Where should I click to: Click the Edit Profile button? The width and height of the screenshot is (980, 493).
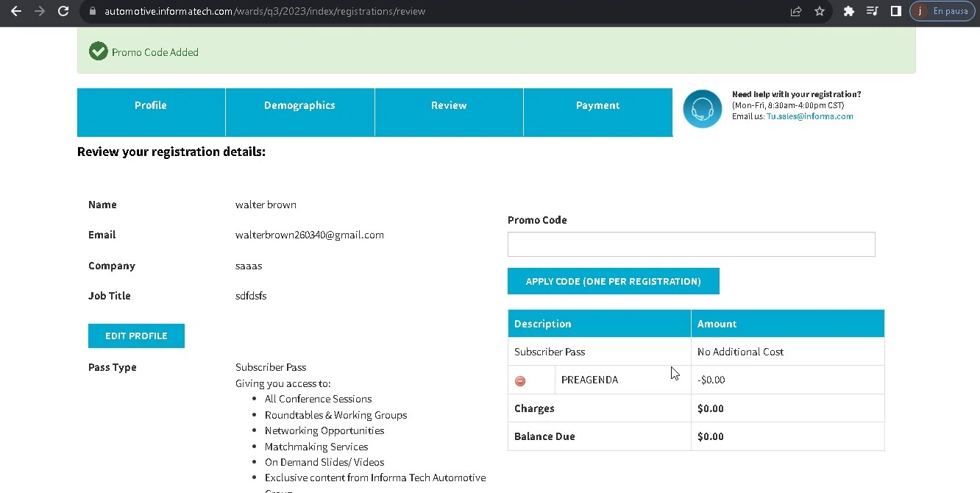pos(136,336)
